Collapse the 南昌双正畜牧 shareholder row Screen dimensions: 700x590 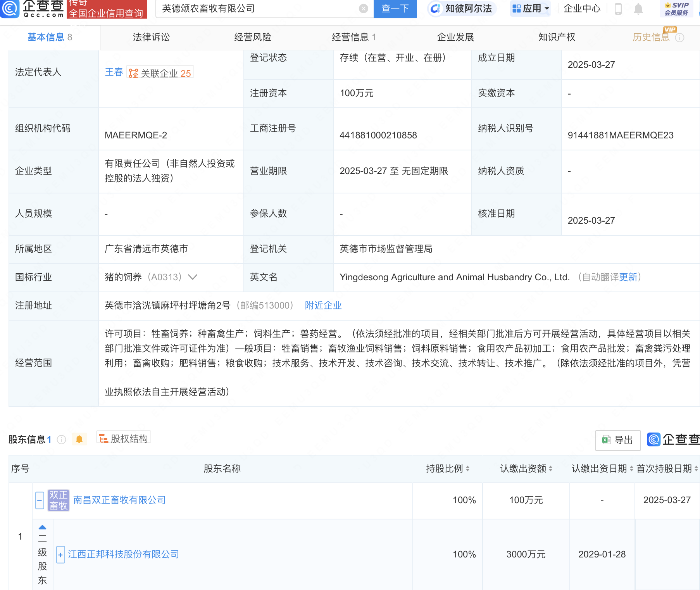40,500
